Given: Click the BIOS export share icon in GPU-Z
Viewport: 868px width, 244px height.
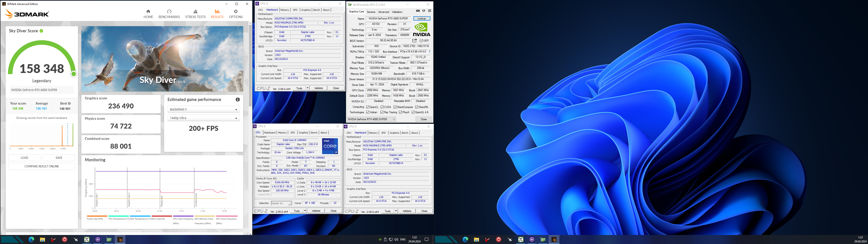Looking at the screenshot, I should coord(415,40).
